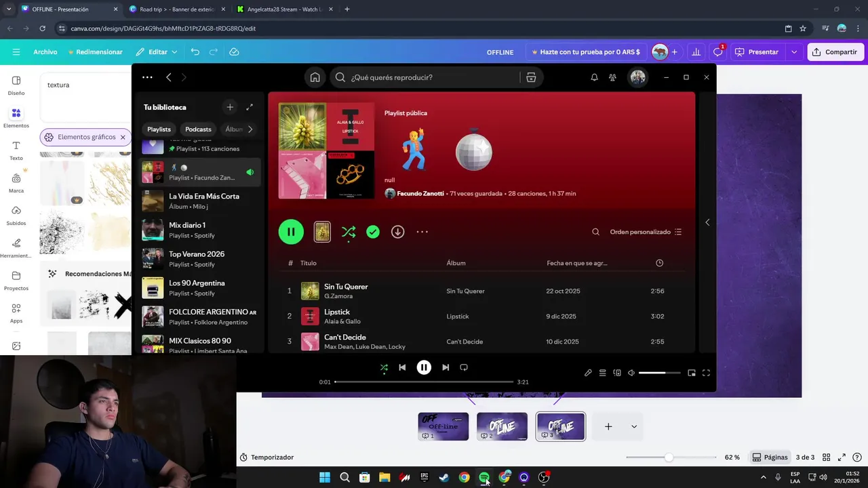Enter Spotify full screen mode

[706, 373]
